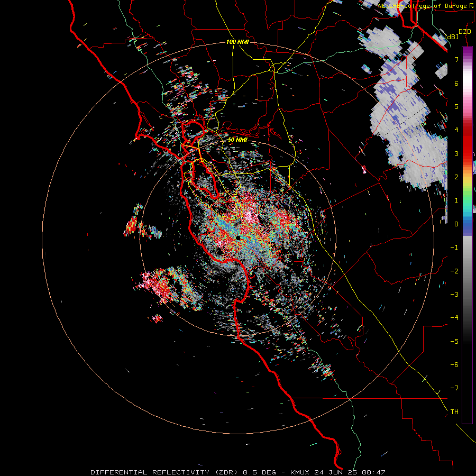Click the '3' value on the dB scale
This screenshot has width=476, height=476.
(x=456, y=153)
